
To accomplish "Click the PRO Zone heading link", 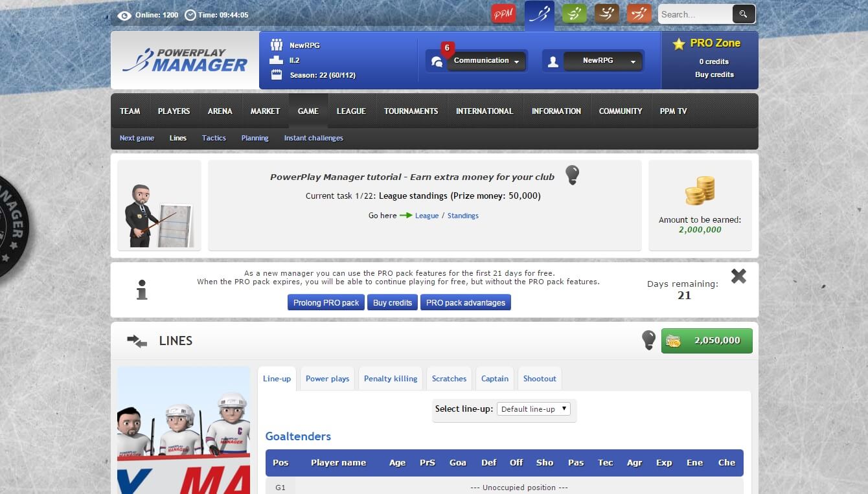I will pos(715,43).
